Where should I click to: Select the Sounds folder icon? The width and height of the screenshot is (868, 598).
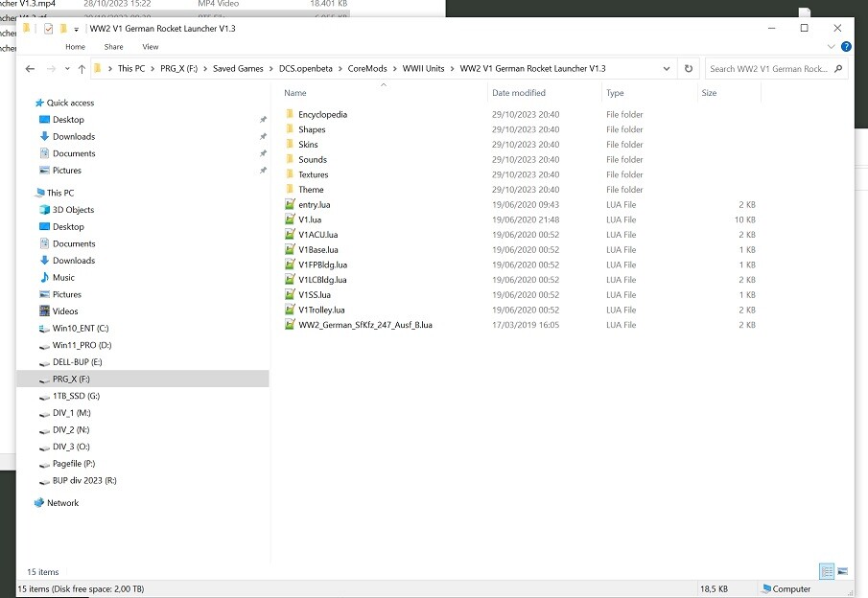coord(290,159)
